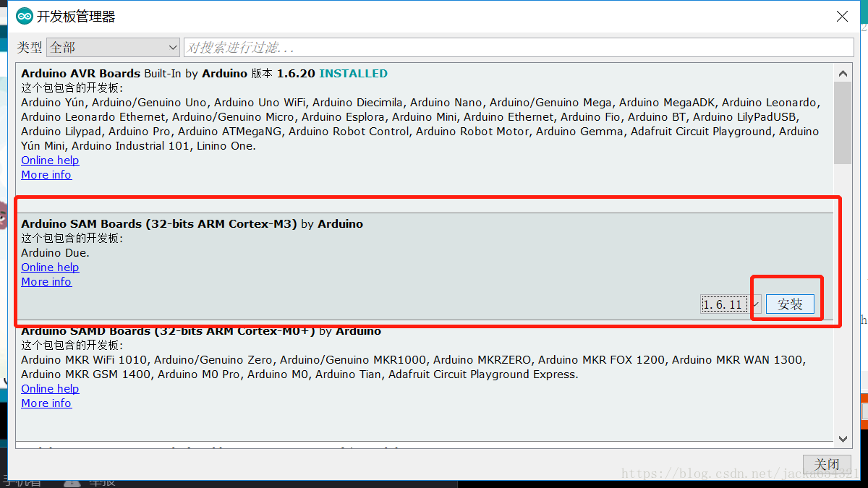Focus the board search filter field
Screen dimensions: 868x488
point(519,47)
